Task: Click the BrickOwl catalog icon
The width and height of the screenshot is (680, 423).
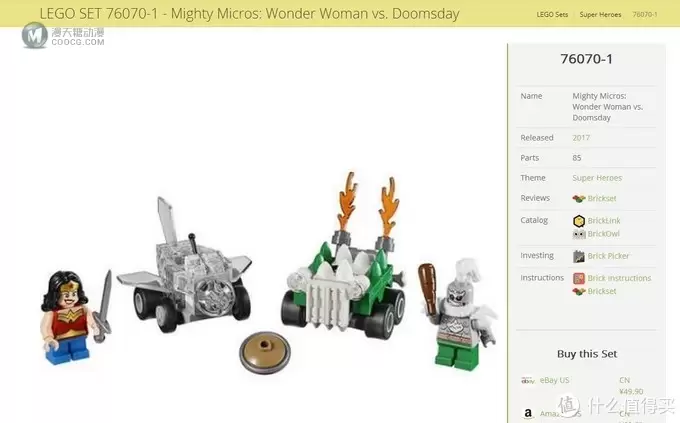Action: coord(579,234)
